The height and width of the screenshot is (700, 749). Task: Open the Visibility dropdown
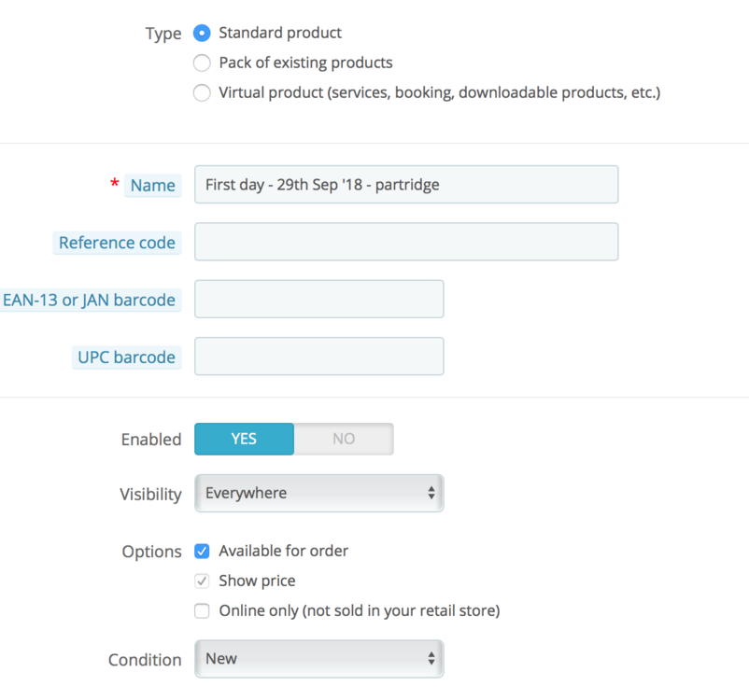pos(318,493)
